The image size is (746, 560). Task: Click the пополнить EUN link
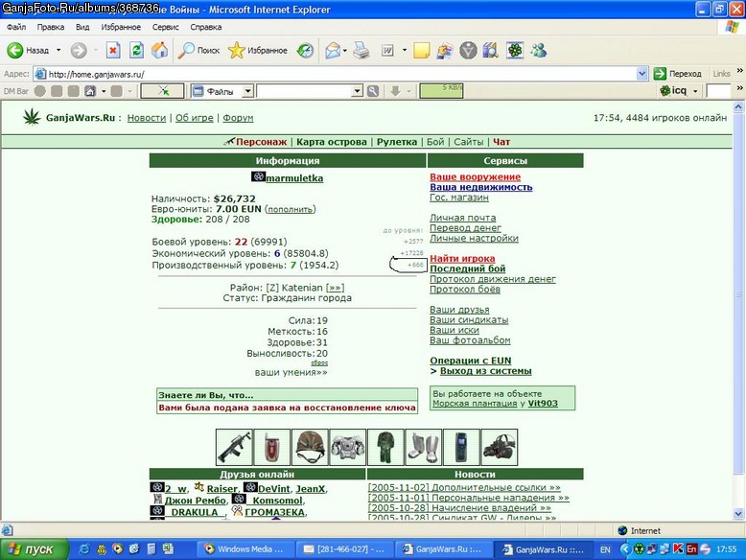click(x=291, y=209)
